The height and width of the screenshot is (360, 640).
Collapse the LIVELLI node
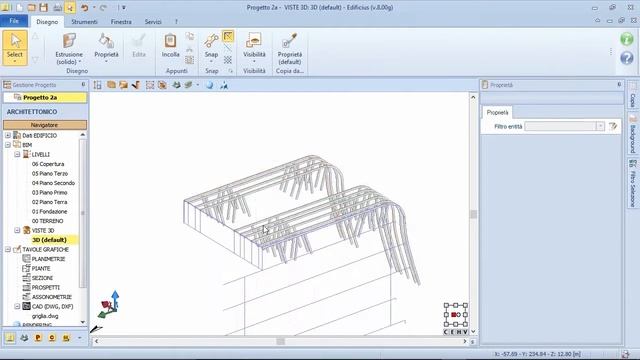[x=17, y=154]
